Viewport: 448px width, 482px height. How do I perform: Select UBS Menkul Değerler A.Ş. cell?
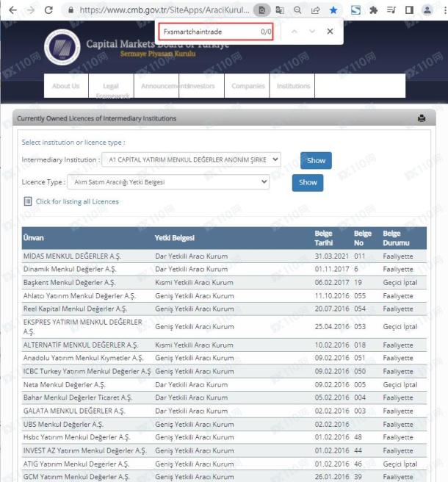point(63,424)
